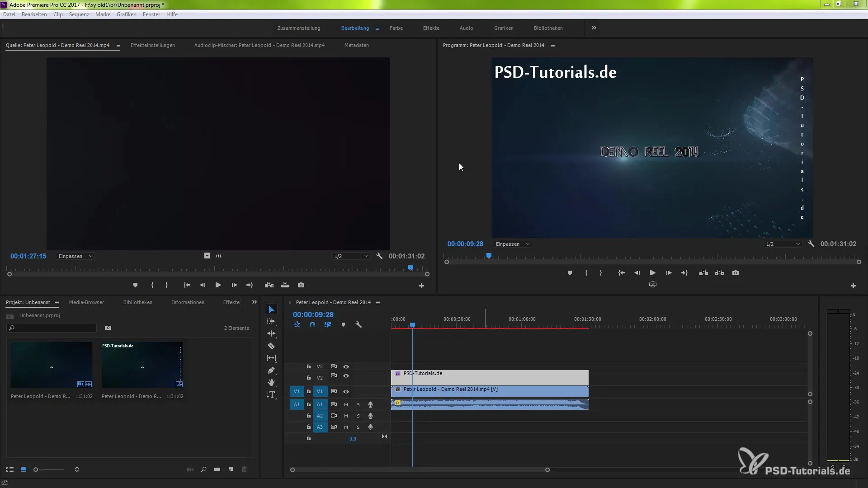Switch to Effekteinstellungen tab
This screenshot has width=868, height=488.
tap(153, 45)
